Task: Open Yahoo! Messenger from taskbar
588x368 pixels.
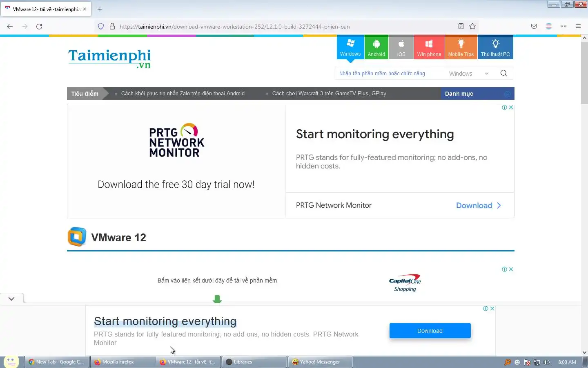Action: coord(321,362)
